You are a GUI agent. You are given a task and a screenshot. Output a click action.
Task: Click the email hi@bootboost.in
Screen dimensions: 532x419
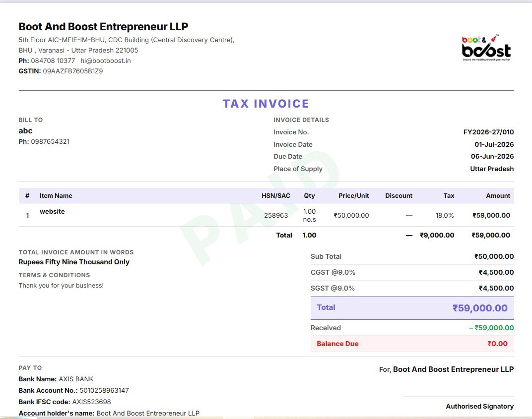click(x=106, y=60)
